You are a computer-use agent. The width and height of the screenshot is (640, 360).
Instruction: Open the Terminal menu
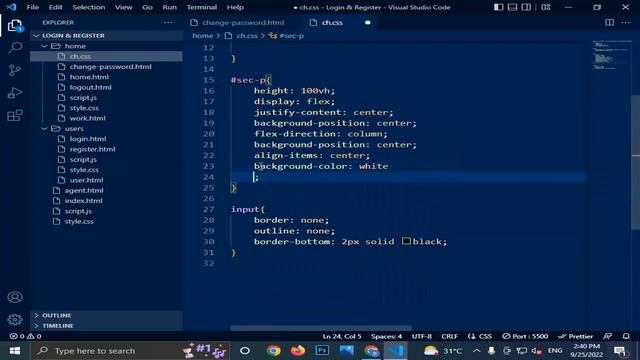[202, 7]
